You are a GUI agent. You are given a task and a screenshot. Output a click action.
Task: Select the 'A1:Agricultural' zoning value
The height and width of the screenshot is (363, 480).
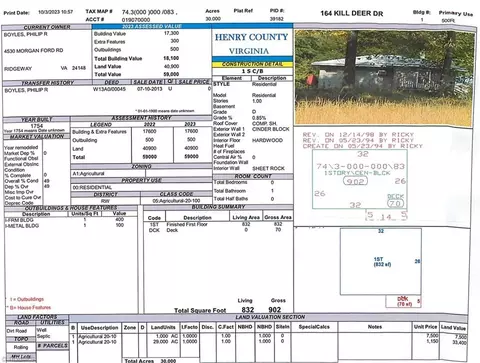(x=88, y=174)
